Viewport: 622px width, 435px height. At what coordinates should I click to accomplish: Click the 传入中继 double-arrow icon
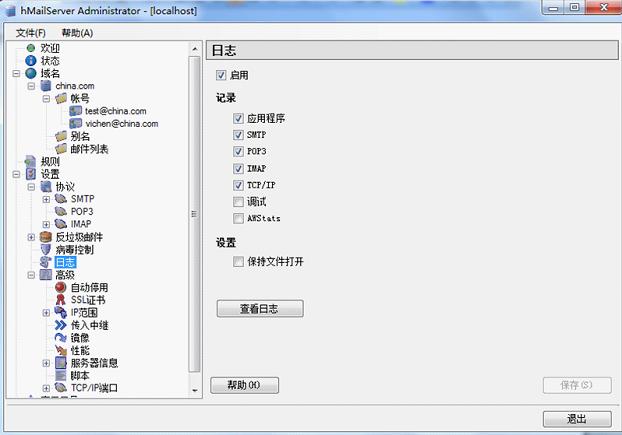tap(61, 325)
